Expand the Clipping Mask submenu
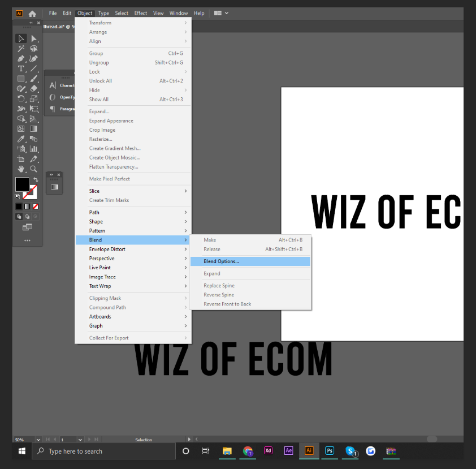 pyautogui.click(x=105, y=298)
